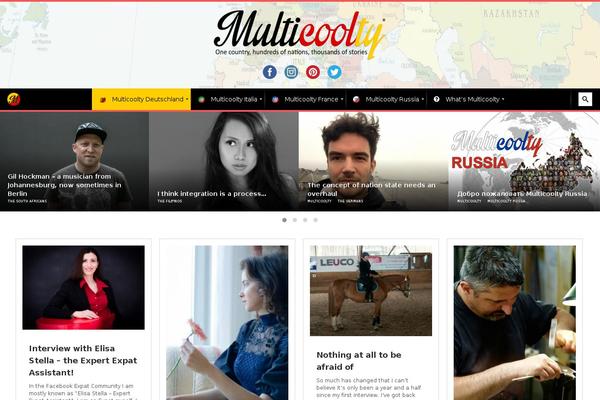Expand the Multicoolty Deutschland dropdown
The image size is (600, 400).
tap(142, 99)
